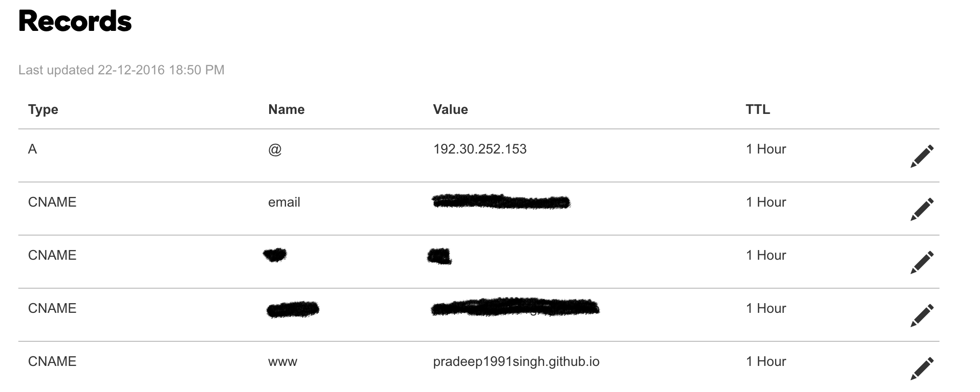The height and width of the screenshot is (392, 980).
Task: Select the Type column header
Action: coord(43,110)
